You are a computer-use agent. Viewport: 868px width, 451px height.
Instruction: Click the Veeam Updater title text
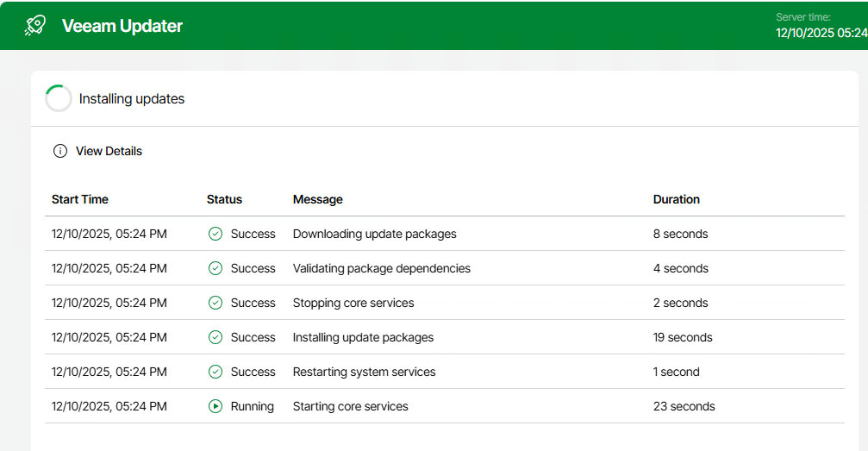pyautogui.click(x=122, y=26)
